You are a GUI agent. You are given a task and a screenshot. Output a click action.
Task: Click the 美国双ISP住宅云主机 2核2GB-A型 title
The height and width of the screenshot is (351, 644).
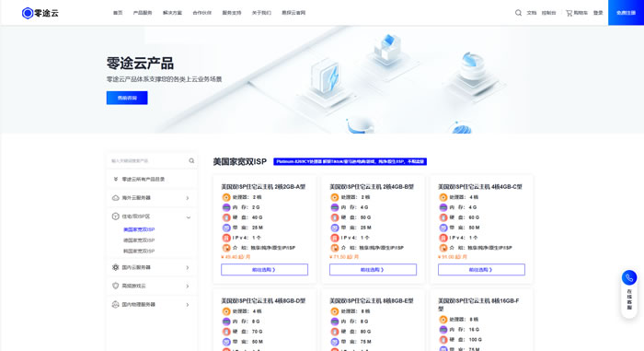263,187
